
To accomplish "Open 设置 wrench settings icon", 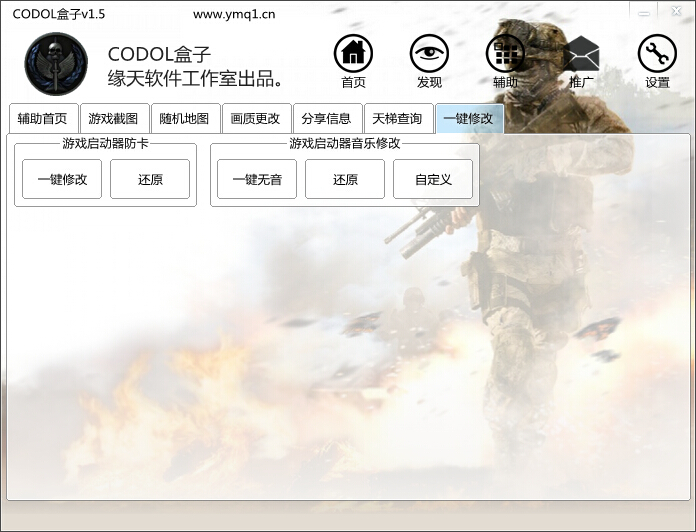I will (657, 55).
